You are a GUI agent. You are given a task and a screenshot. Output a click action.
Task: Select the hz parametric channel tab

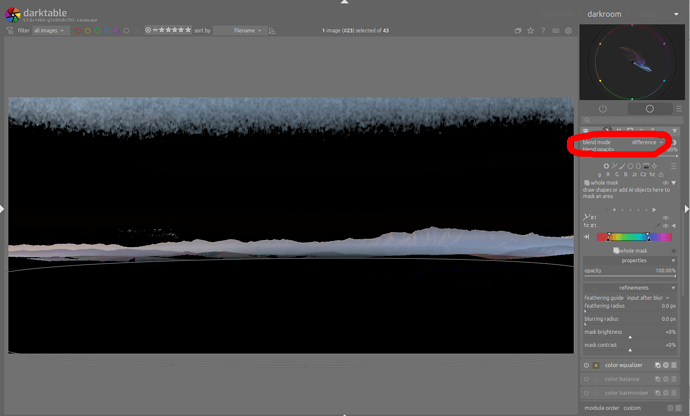tap(652, 174)
